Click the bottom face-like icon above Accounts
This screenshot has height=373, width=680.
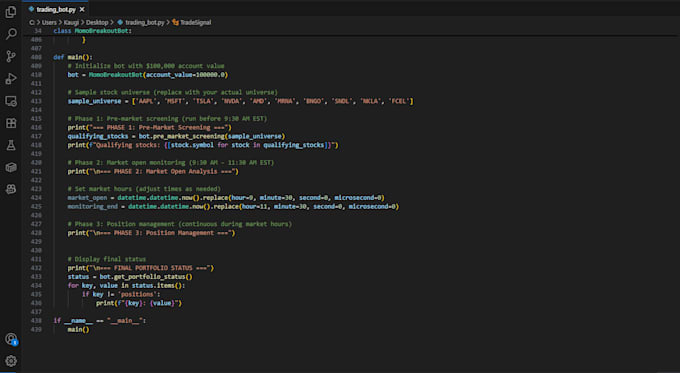click(11, 189)
